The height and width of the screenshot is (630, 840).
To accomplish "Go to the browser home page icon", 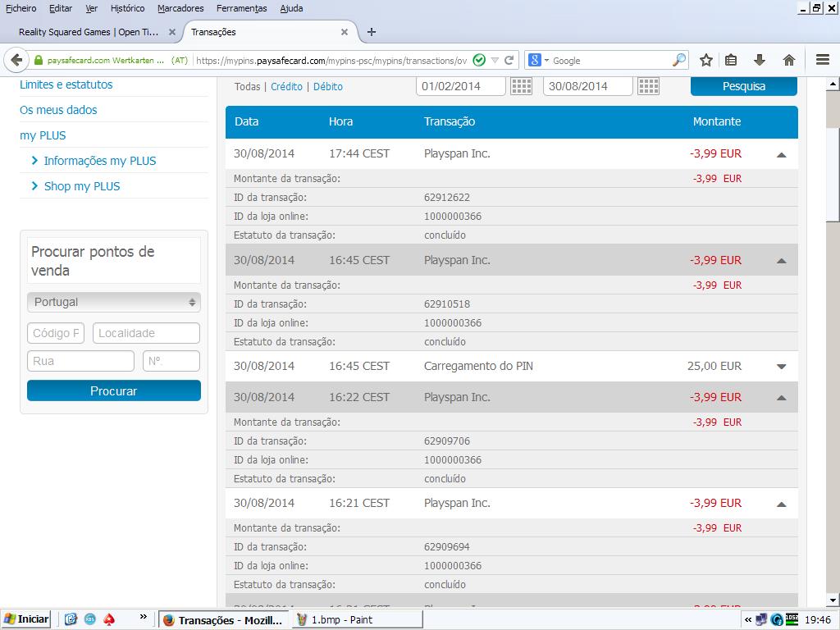I will (x=789, y=60).
